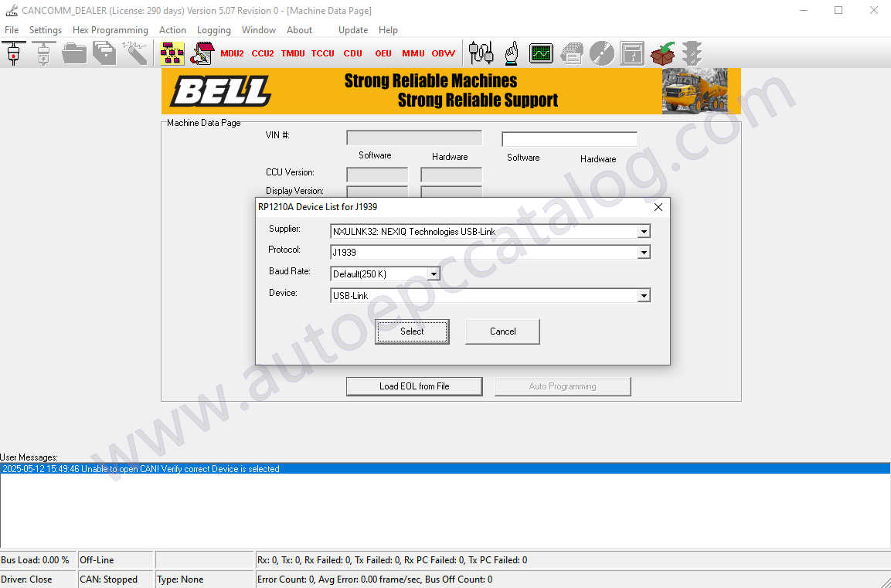The height and width of the screenshot is (588, 891).
Task: Click the 'CAN: Stopped' status entry
Action: (x=108, y=580)
